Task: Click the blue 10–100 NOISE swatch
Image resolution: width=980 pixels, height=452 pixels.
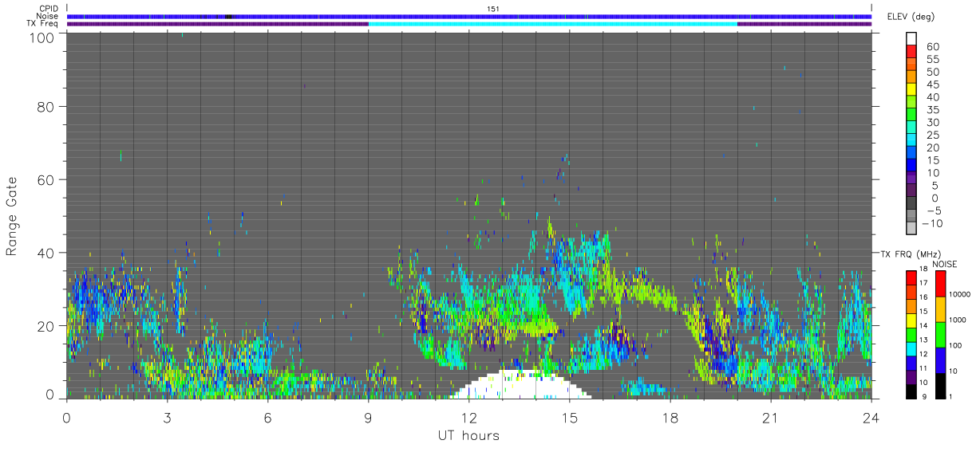Action: [941, 359]
